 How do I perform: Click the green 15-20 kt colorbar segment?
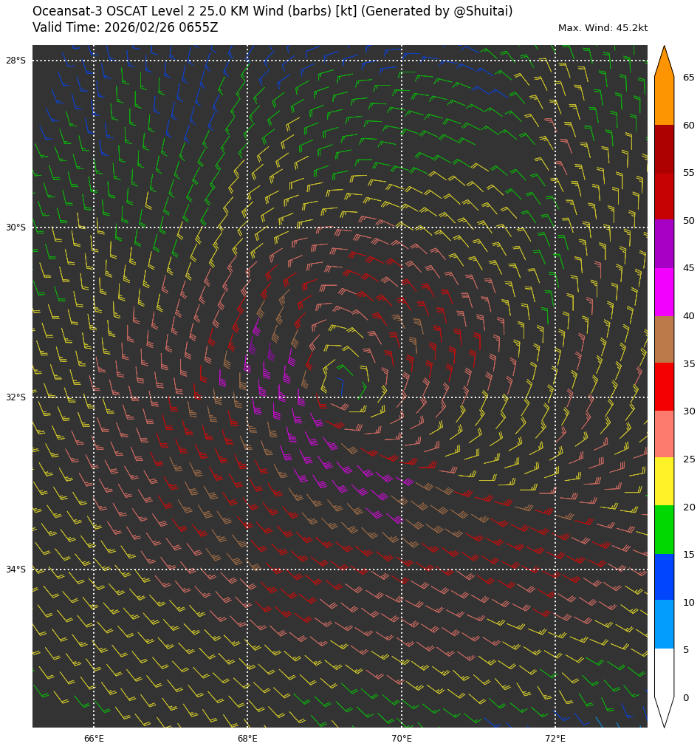tap(664, 529)
